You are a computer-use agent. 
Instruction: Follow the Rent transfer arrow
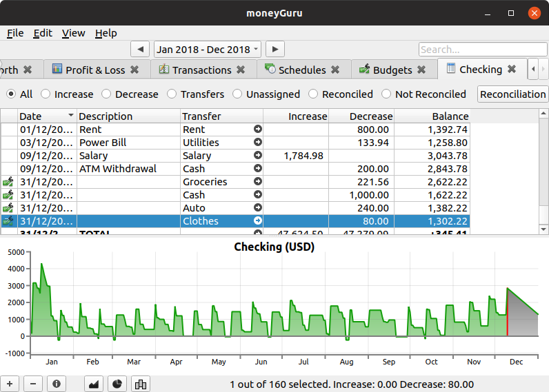point(258,129)
